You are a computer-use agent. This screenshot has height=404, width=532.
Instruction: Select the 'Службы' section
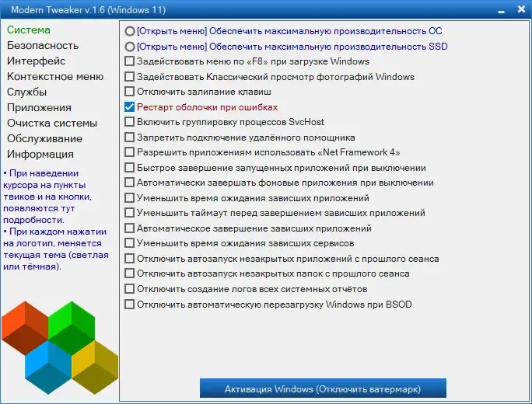click(x=26, y=92)
